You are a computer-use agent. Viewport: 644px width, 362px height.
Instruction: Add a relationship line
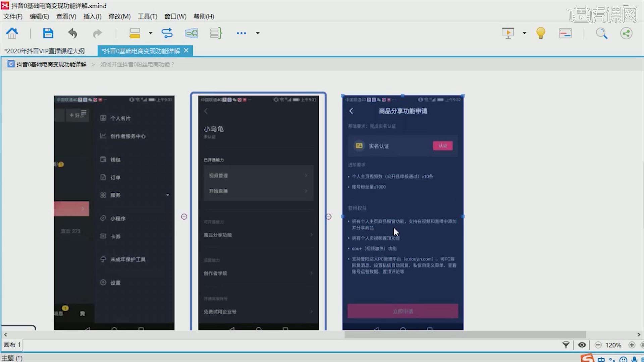pos(167,33)
